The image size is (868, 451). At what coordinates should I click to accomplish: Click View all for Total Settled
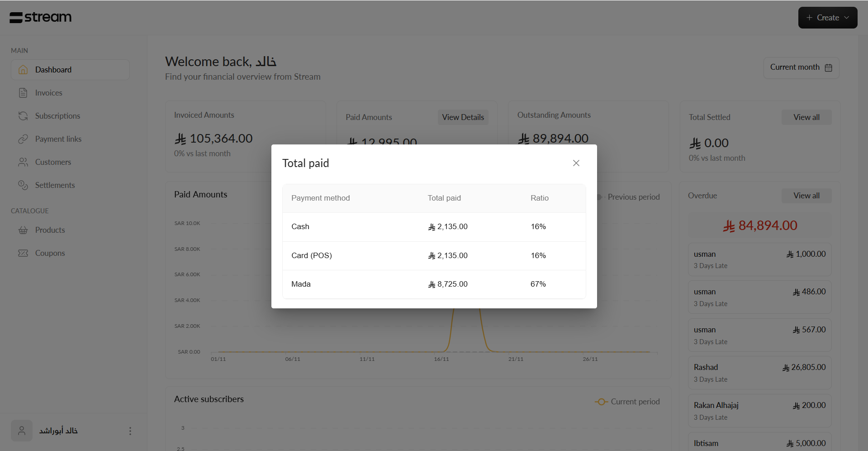(x=806, y=117)
